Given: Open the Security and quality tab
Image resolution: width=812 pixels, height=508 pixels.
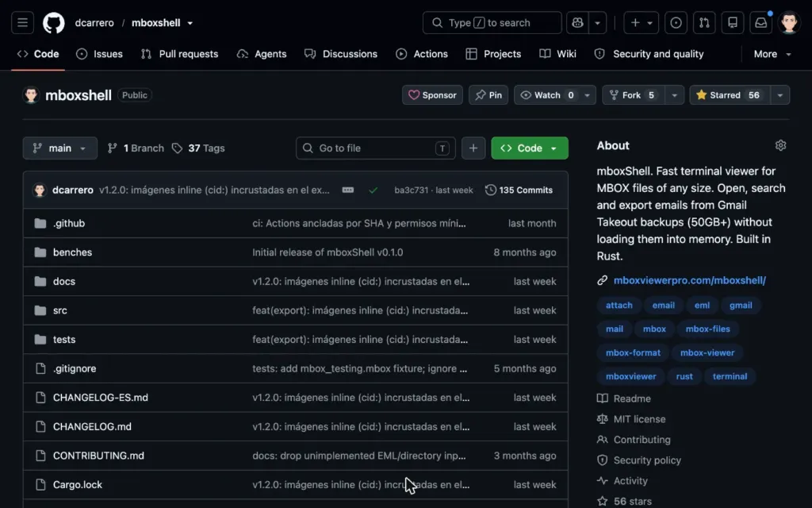Looking at the screenshot, I should point(649,54).
